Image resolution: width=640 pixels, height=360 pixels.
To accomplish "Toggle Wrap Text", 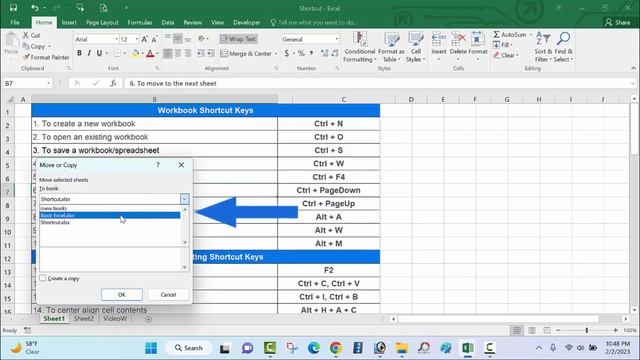I will pyautogui.click(x=238, y=39).
